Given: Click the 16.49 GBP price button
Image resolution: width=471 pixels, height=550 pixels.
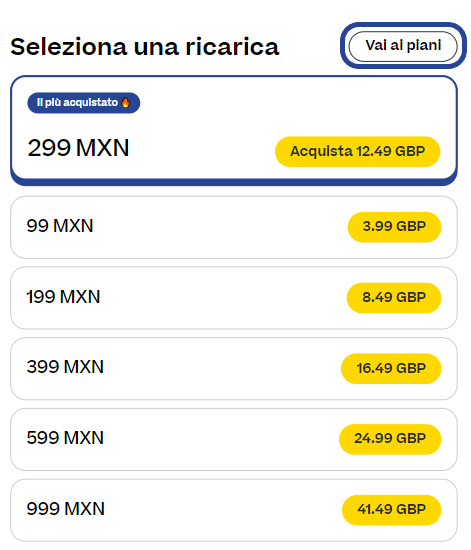Looking at the screenshot, I should point(391,369).
